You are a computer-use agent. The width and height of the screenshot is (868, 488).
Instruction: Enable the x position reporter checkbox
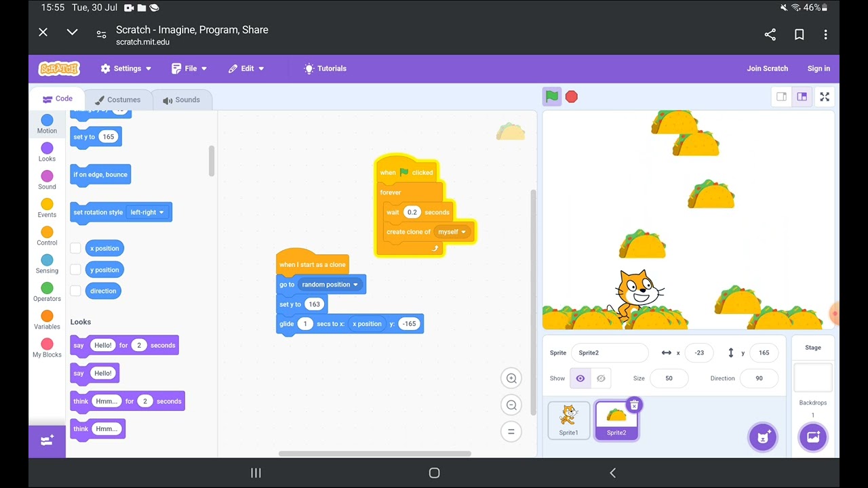click(x=75, y=248)
